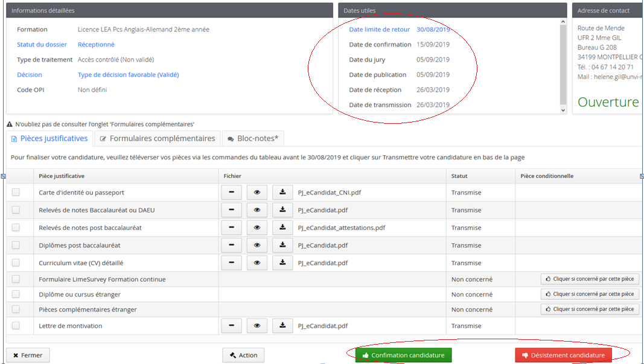Download the PJ_eCandidat_CNI.pdf file
644x364 pixels.
pos(282,193)
